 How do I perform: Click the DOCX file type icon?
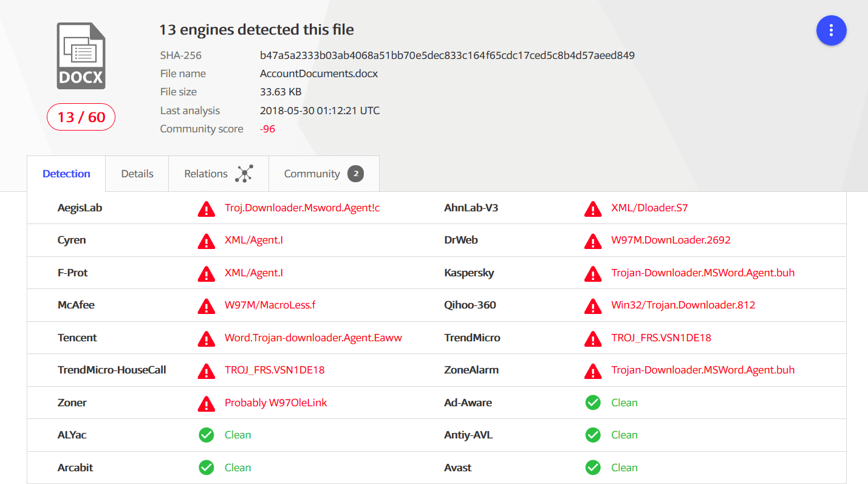tap(81, 56)
